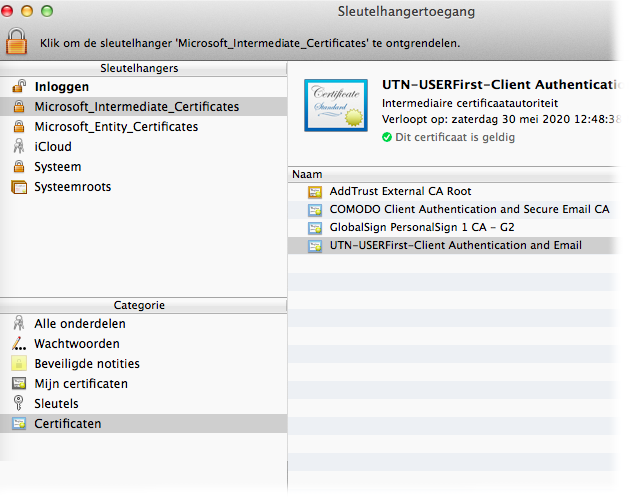Click the key icon beside Sleutels
Viewport: 629px width, 503px height.
tap(18, 403)
